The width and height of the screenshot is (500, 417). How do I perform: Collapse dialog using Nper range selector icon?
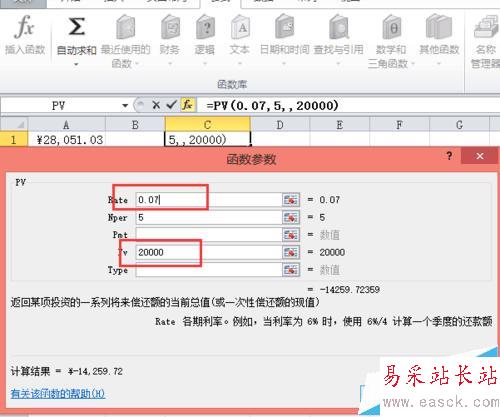click(x=291, y=217)
